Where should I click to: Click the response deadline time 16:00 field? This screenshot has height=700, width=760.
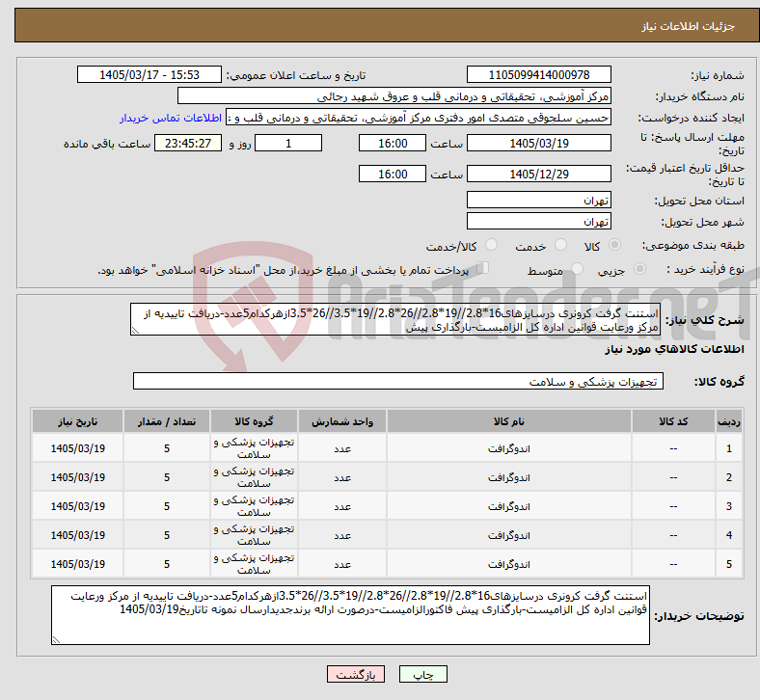click(x=393, y=144)
